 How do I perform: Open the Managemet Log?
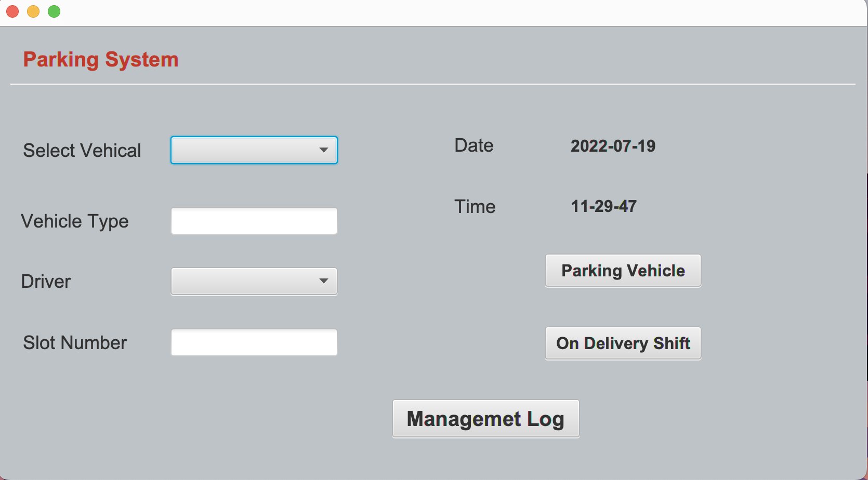pyautogui.click(x=485, y=418)
